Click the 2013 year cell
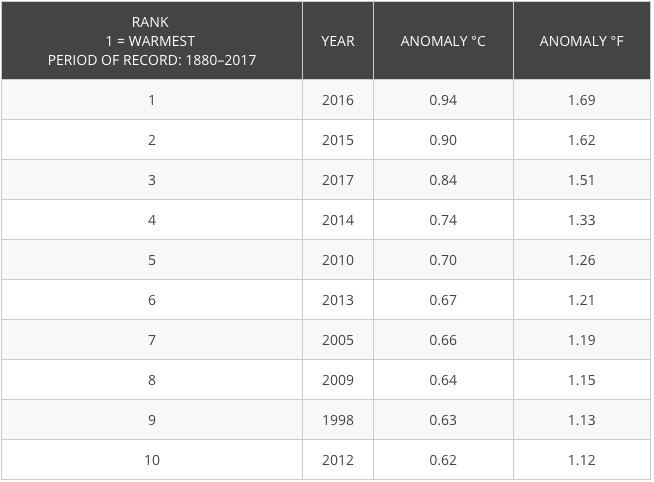The width and height of the screenshot is (654, 482). (x=338, y=300)
